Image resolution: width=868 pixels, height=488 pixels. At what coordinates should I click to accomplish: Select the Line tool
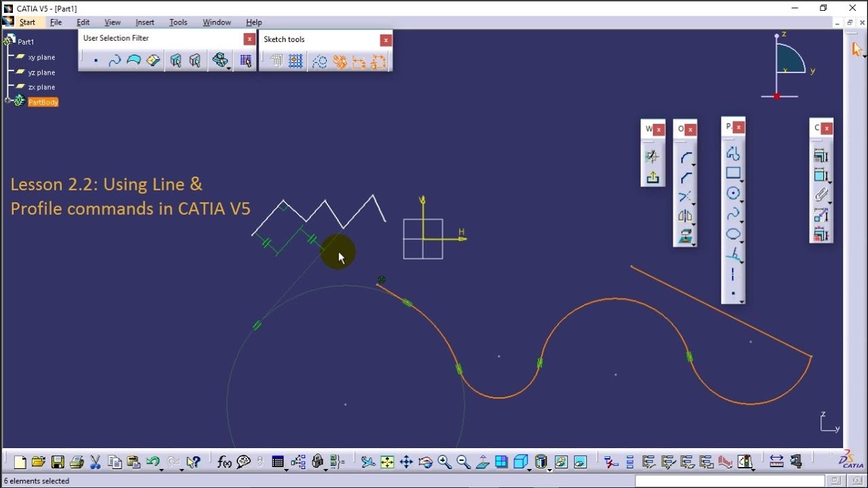(733, 255)
